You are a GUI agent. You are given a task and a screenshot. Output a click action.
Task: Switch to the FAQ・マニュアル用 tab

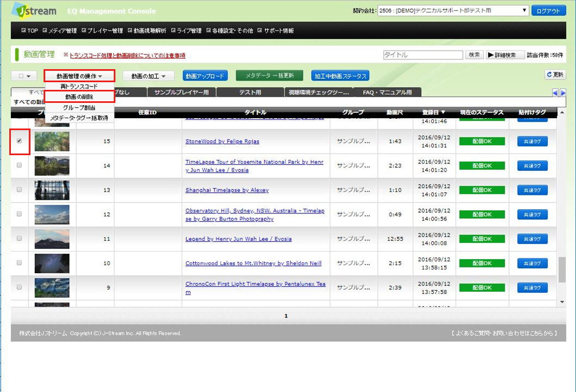coord(387,93)
